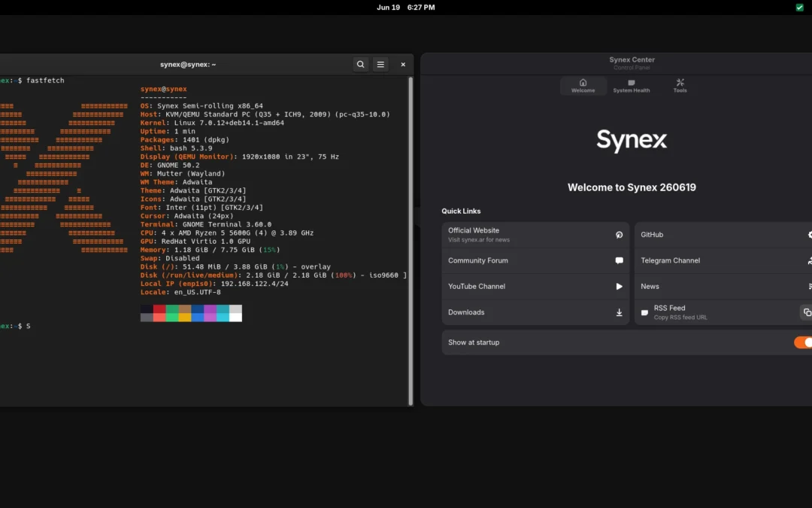Click the "Shell: bash 5.3.9" line
The height and width of the screenshot is (508, 812).
click(x=176, y=148)
